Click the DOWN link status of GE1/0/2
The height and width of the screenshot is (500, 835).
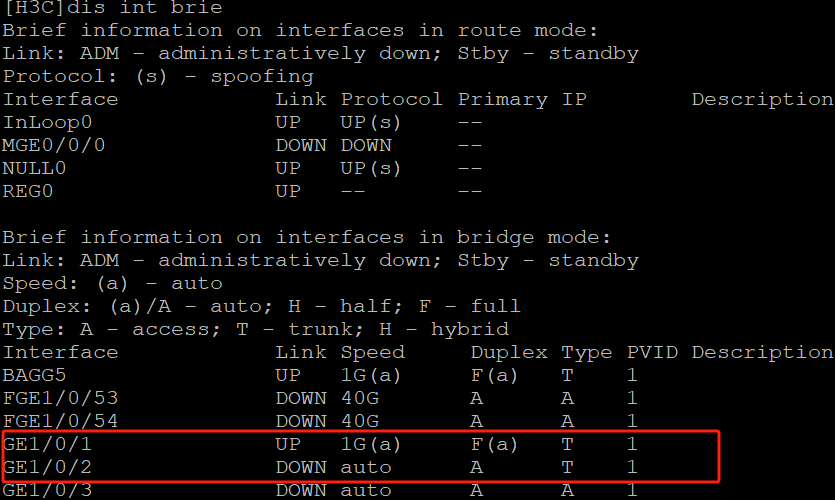[301, 467]
